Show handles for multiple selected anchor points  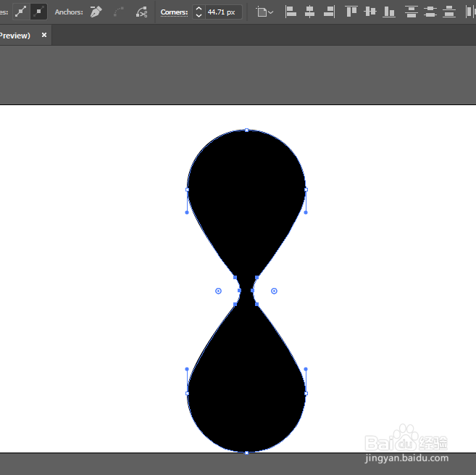point(20,12)
